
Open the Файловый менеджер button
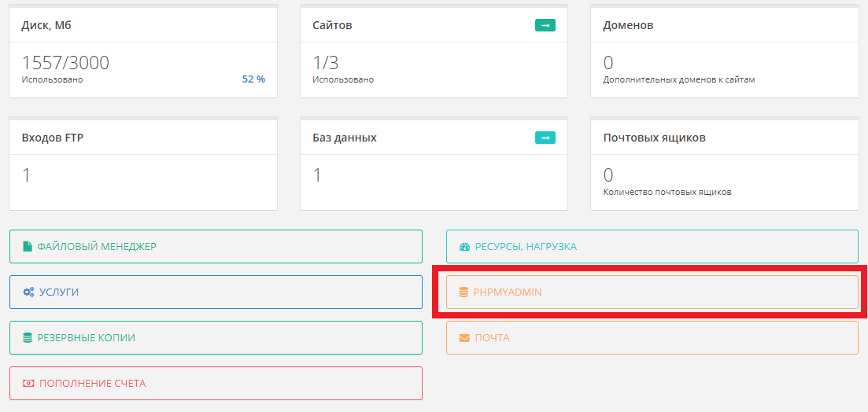(x=216, y=246)
